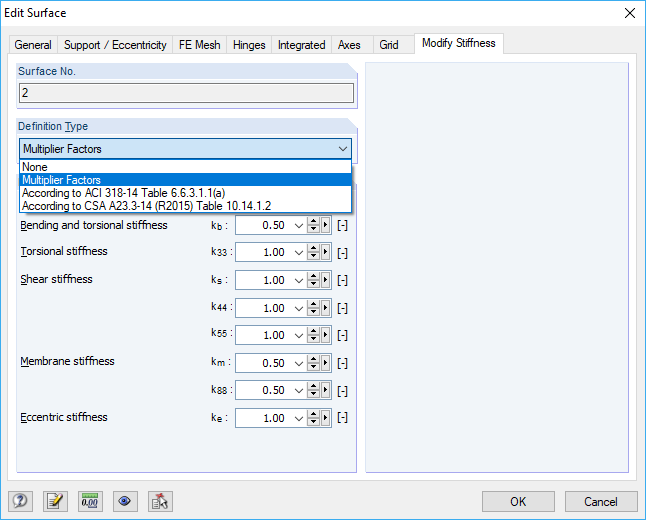Select According to CSA A23.3-14 option
The height and width of the screenshot is (520, 646).
[185, 206]
